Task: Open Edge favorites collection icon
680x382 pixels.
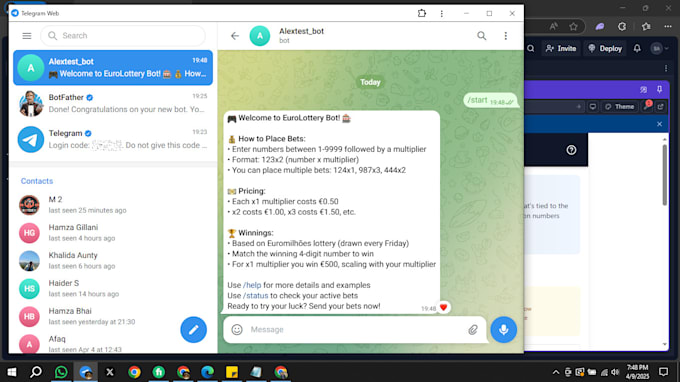Action: coord(646,27)
